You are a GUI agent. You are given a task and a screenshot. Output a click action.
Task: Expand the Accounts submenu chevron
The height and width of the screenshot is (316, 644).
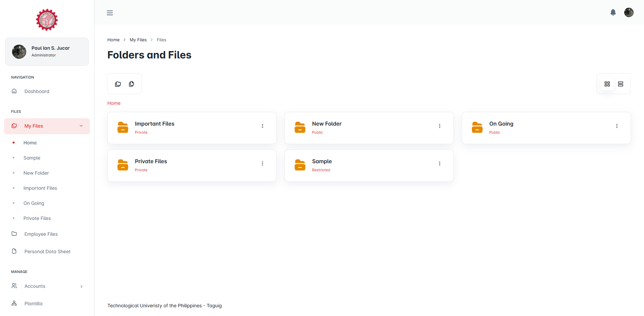82,286
